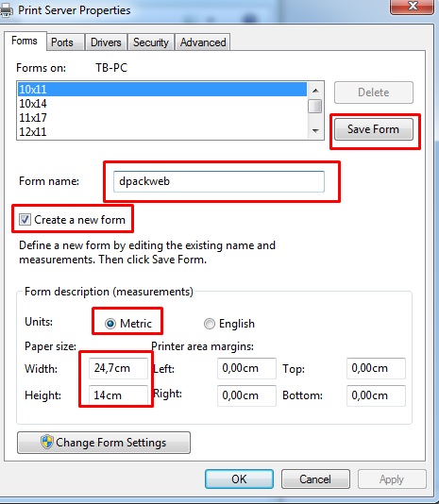Select the Metric units radio button
Screen dimensions: 439x504
pos(110,324)
